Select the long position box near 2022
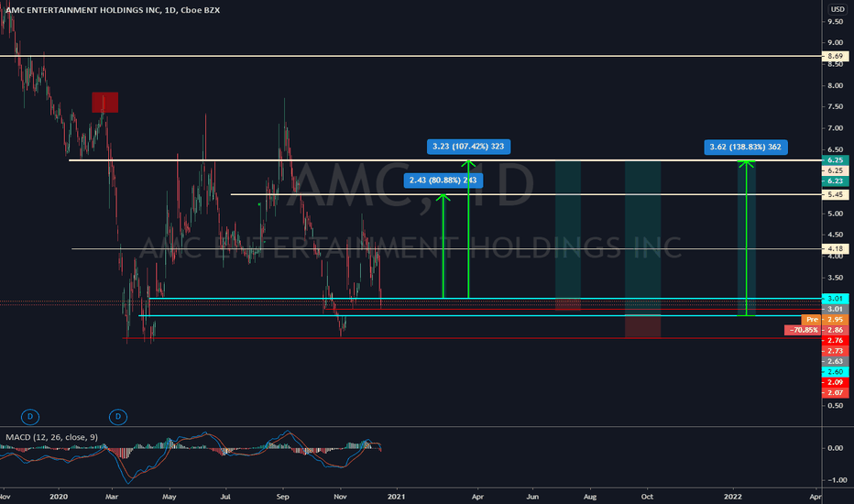854x504 pixels. click(x=746, y=238)
